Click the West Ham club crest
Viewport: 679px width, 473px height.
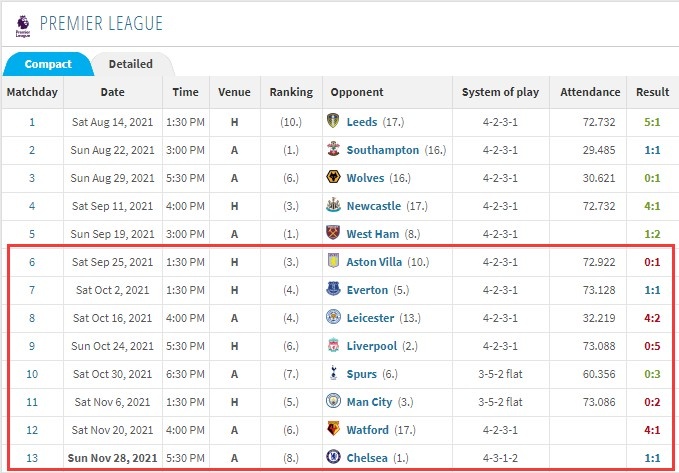333,233
